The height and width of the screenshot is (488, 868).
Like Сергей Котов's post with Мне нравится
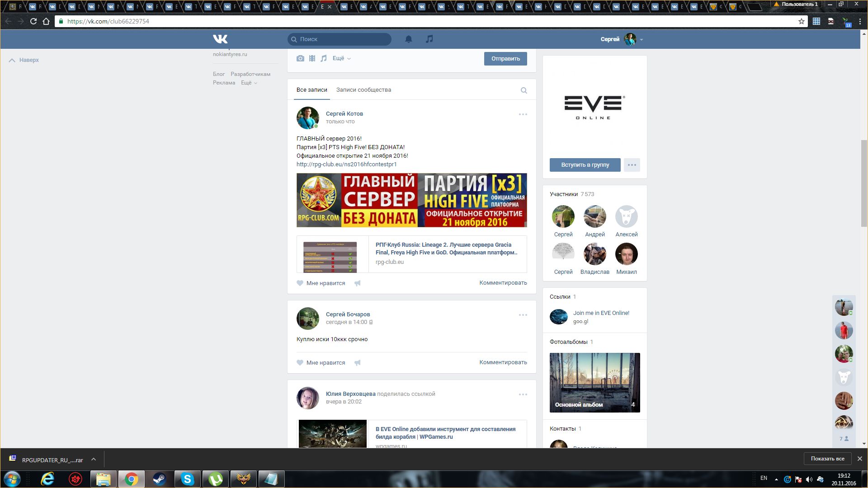point(321,283)
